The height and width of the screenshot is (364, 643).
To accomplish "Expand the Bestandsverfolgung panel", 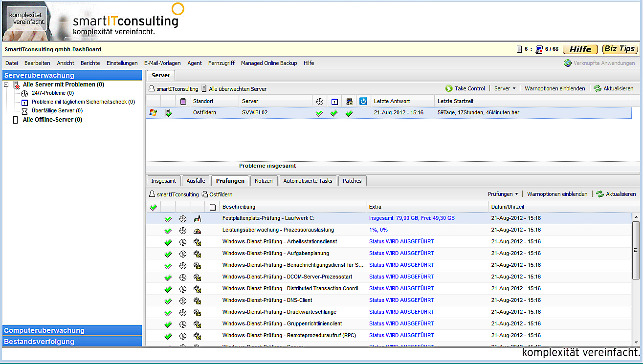I will [x=72, y=342].
